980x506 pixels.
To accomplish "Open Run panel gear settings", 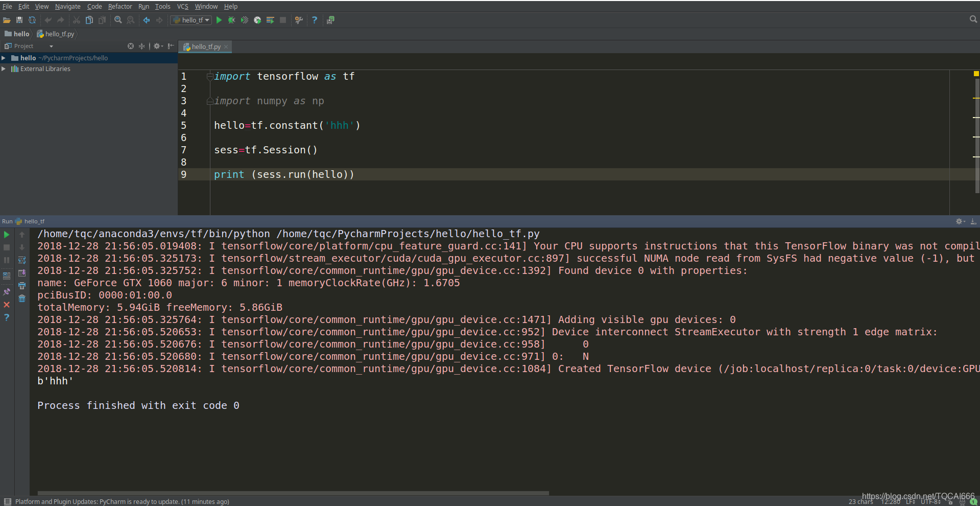I will coord(961,221).
